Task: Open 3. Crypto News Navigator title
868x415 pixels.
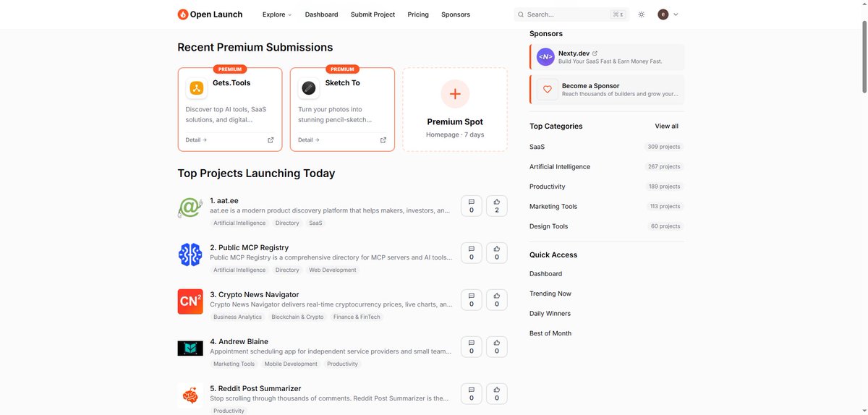Action: [x=255, y=294]
